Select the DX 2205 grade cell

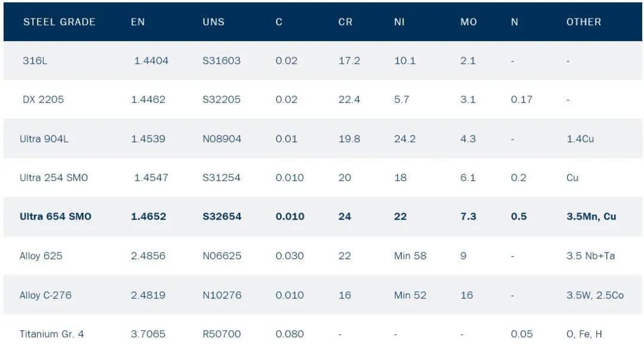point(43,100)
